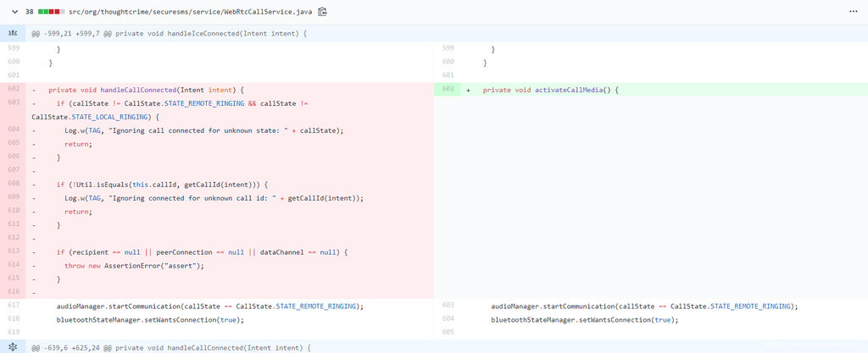The width and height of the screenshot is (868, 353).
Task: Select left line number 602
Action: [x=14, y=90]
